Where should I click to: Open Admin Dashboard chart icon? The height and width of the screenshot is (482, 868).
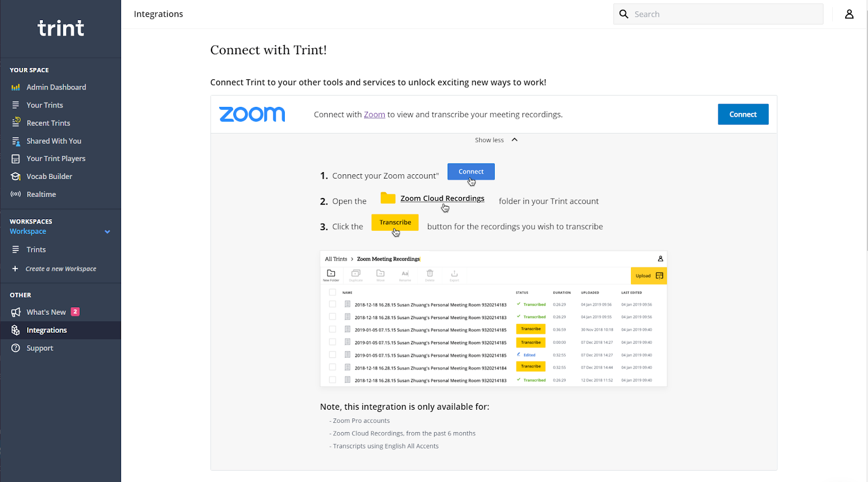[x=16, y=87]
